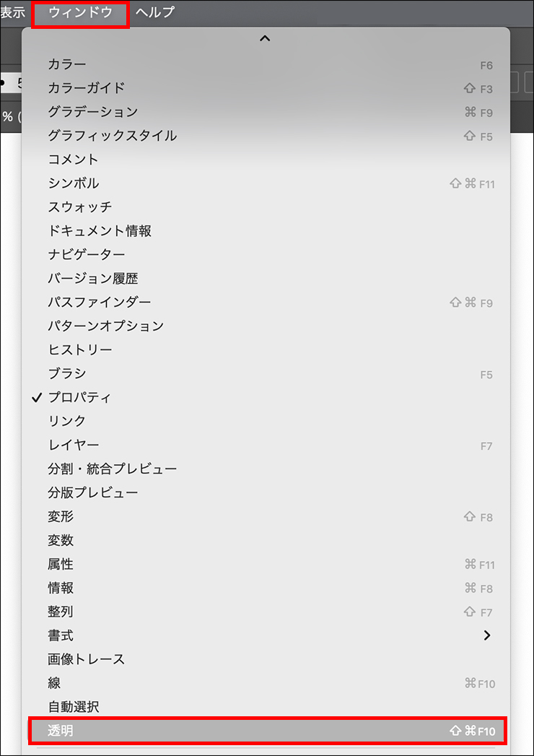Expand the 書式 submenu arrow
The image size is (534, 756).
[487, 635]
